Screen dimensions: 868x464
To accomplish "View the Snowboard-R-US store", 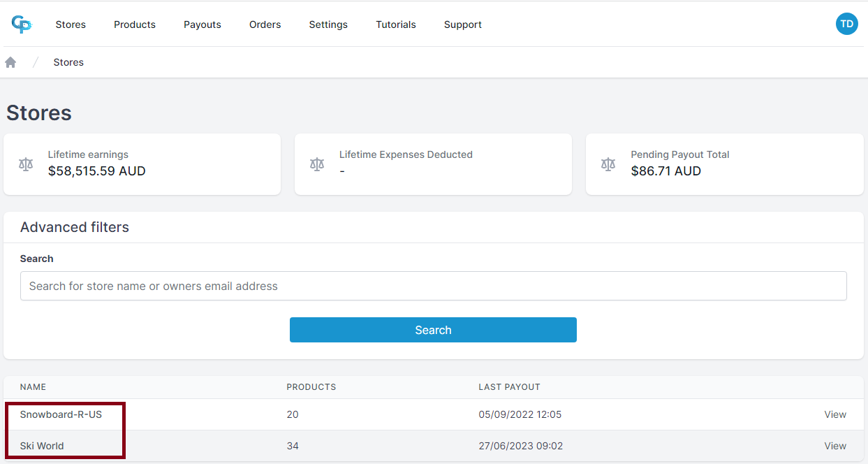I will (835, 414).
